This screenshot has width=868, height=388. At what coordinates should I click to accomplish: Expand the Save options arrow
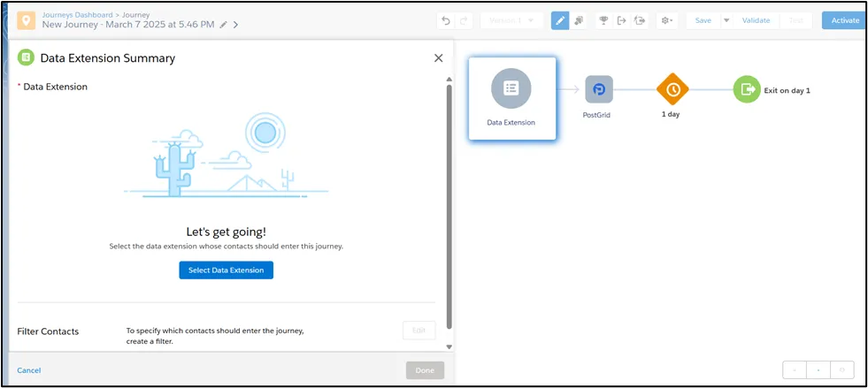tap(726, 20)
